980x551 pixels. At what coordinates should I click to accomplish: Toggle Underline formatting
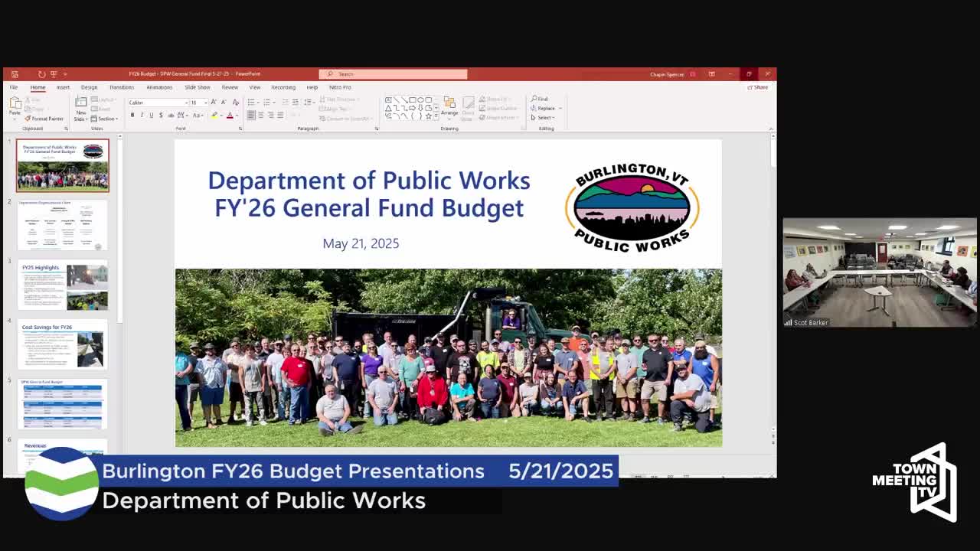[x=151, y=116]
